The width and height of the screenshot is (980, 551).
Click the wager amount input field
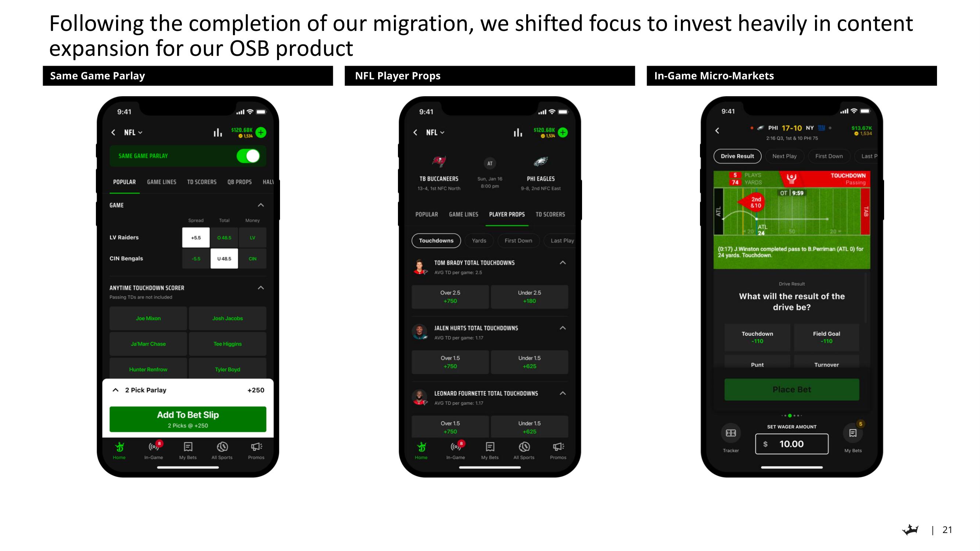[x=791, y=443]
